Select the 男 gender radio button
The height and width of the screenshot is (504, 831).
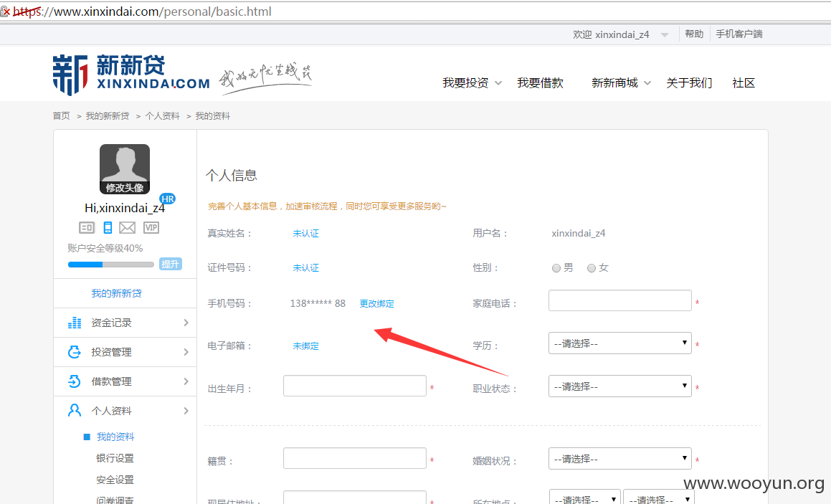click(x=556, y=268)
